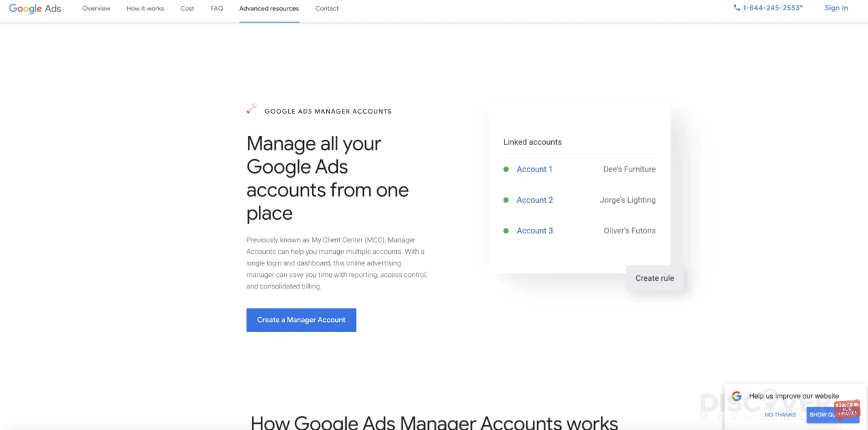Click the How Google Ads Manager Accounts works heading

click(434, 423)
